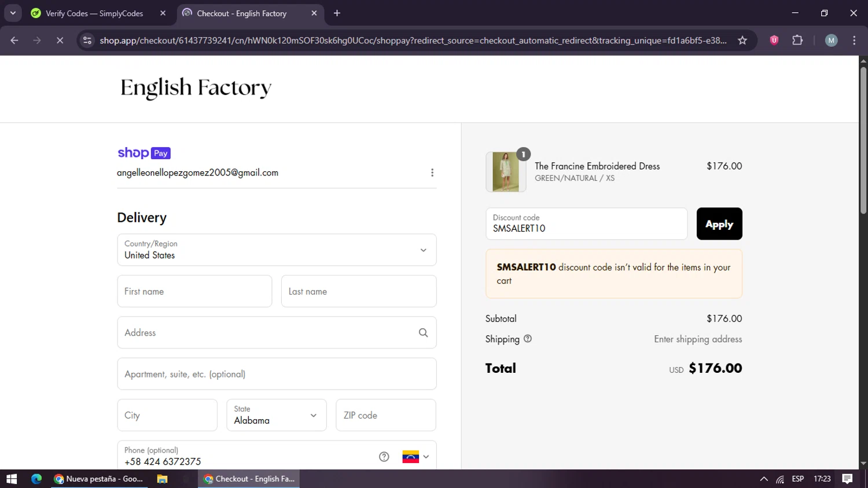
Task: Apply the discount code
Action: [x=719, y=223]
